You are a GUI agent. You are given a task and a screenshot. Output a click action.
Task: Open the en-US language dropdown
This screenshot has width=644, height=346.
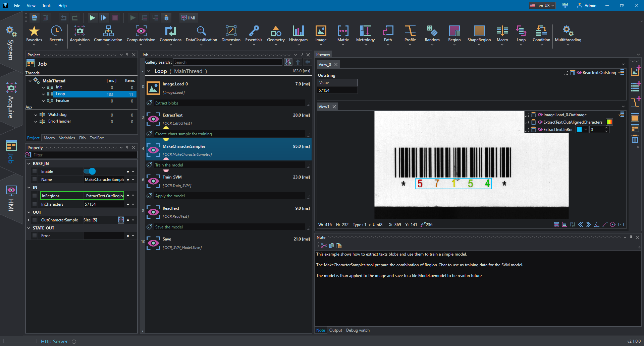coord(542,5)
